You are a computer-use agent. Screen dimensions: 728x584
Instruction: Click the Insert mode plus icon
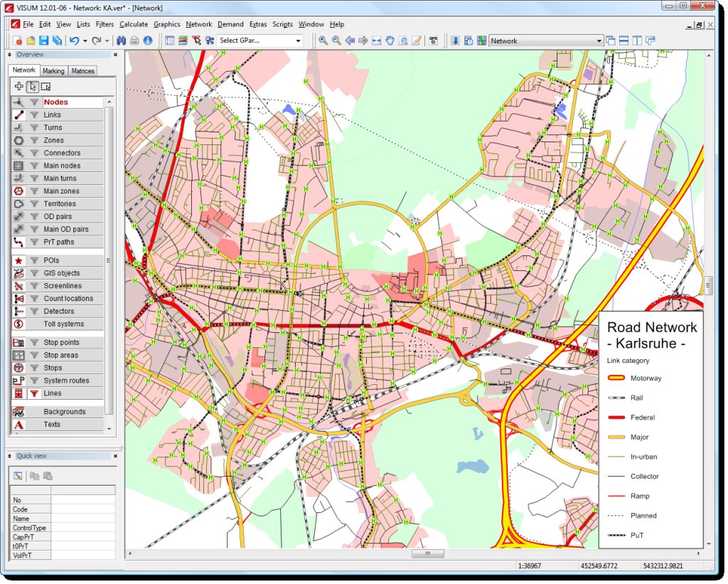point(19,86)
